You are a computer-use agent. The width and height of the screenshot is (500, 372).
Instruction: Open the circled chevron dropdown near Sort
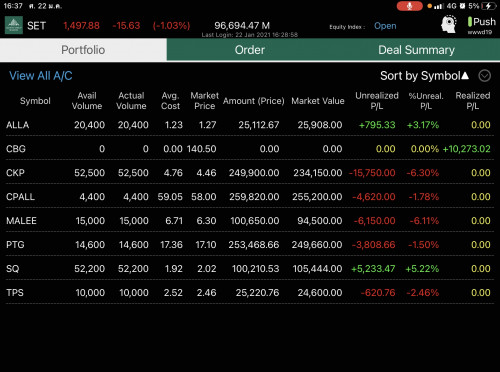point(484,76)
